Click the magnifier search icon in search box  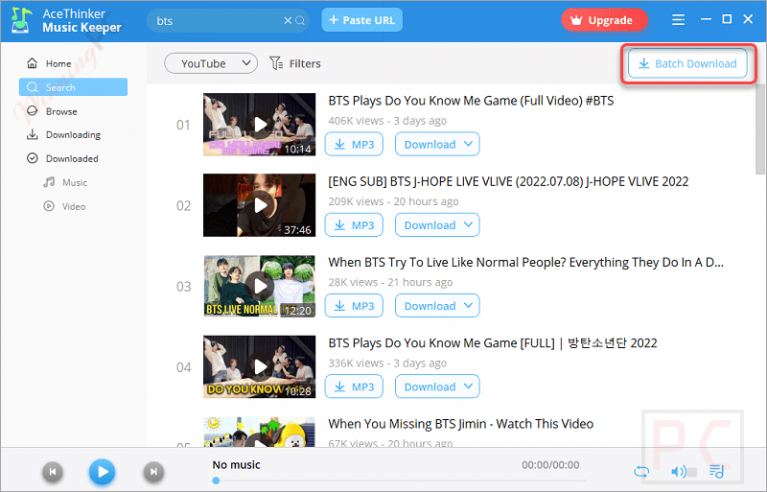(x=300, y=21)
